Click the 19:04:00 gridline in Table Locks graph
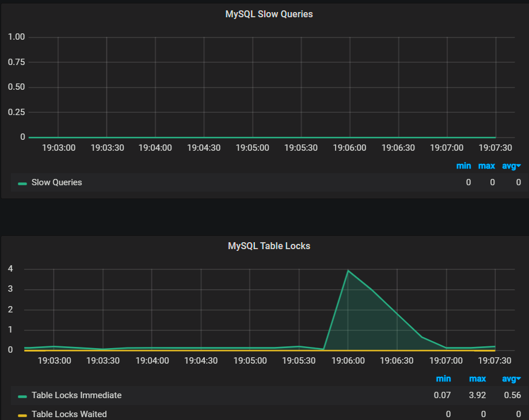Image resolution: width=529 pixels, height=420 pixels. 152,310
